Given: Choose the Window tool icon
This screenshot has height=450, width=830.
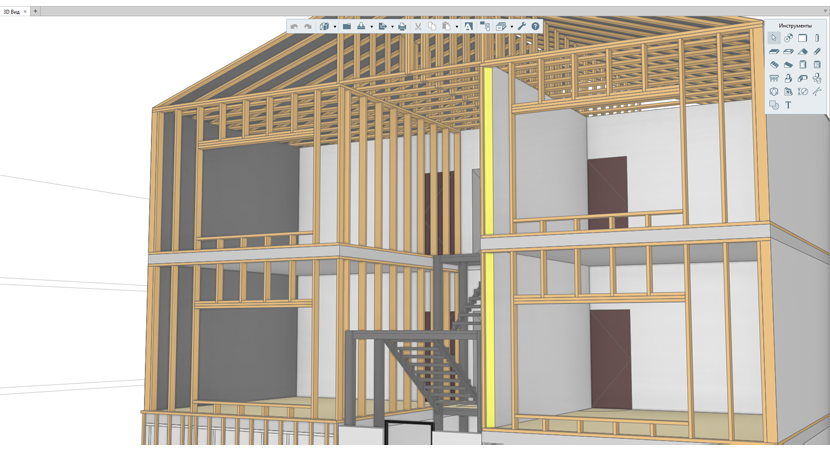Looking at the screenshot, I should click(817, 65).
